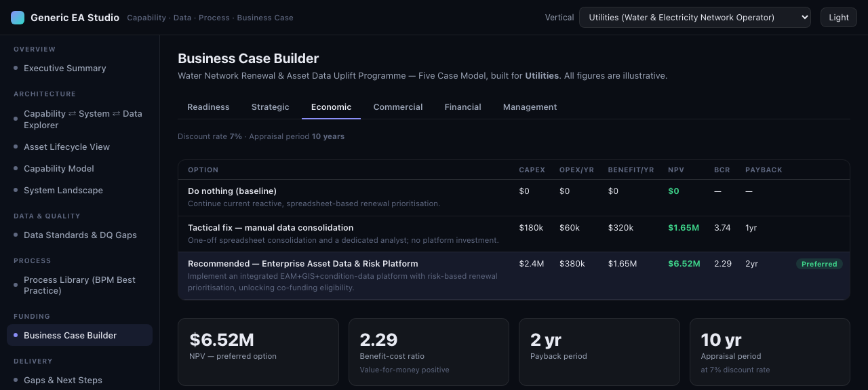This screenshot has width=868, height=390.
Task: Select the Do nothing (baseline) row
Action: click(x=513, y=197)
